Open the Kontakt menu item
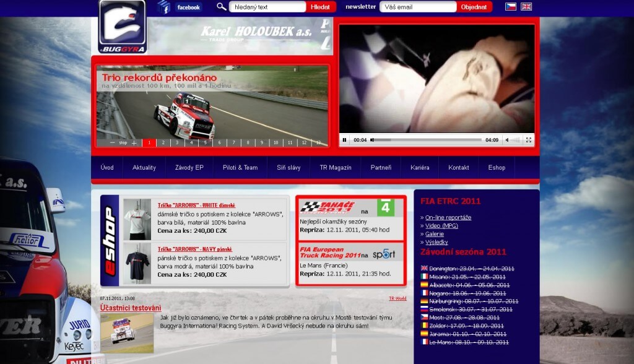Screen dimensions: 634x364 (x=459, y=167)
